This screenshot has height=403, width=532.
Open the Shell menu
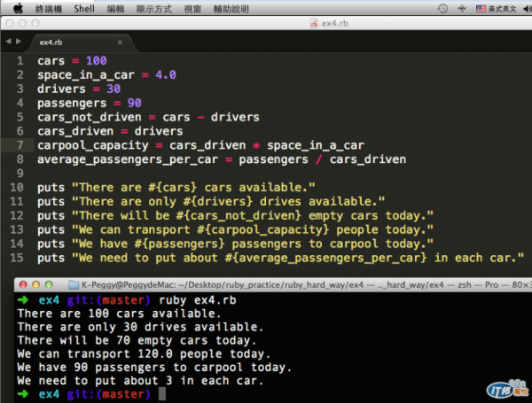(x=84, y=9)
